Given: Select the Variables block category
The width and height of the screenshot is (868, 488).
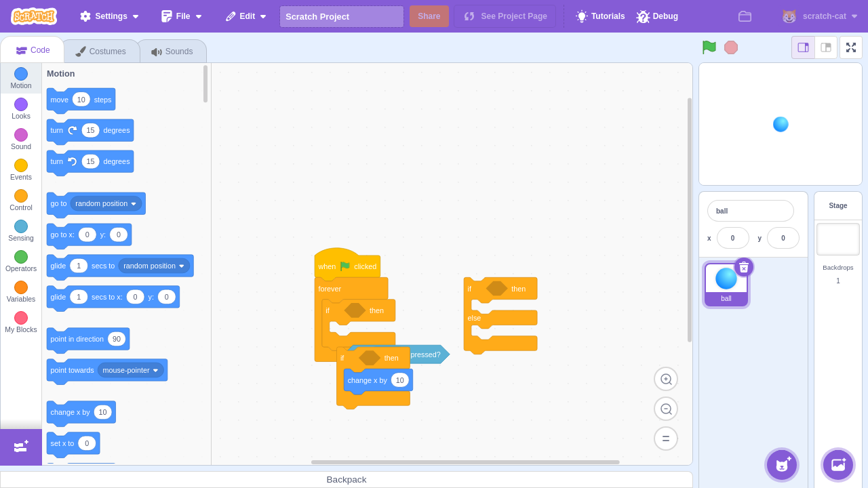Looking at the screenshot, I should coord(21,292).
